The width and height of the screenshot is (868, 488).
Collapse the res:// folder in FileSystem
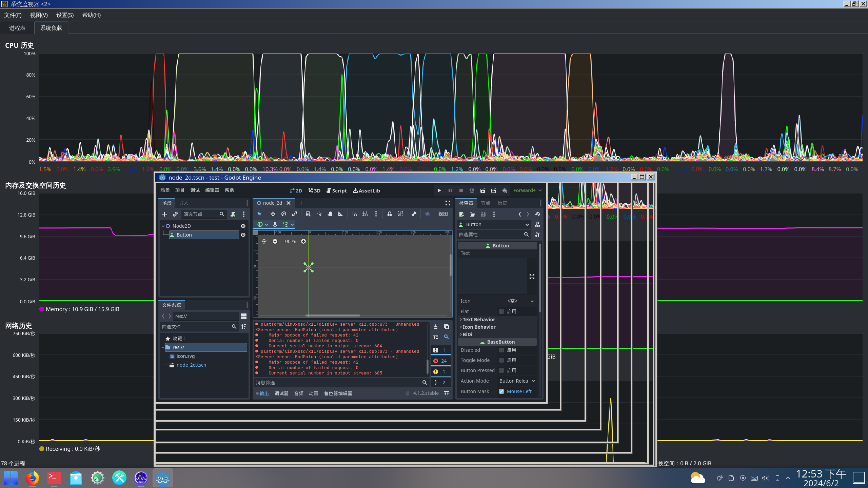point(163,347)
